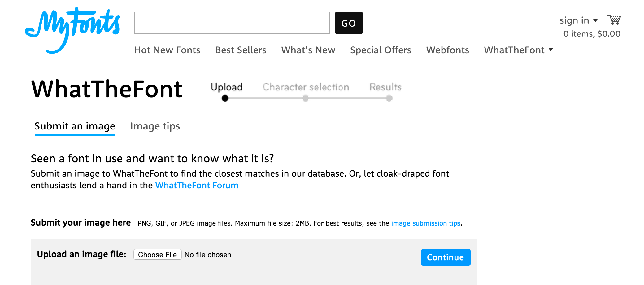Open Webfonts section
The image size is (644, 285).
click(x=447, y=50)
